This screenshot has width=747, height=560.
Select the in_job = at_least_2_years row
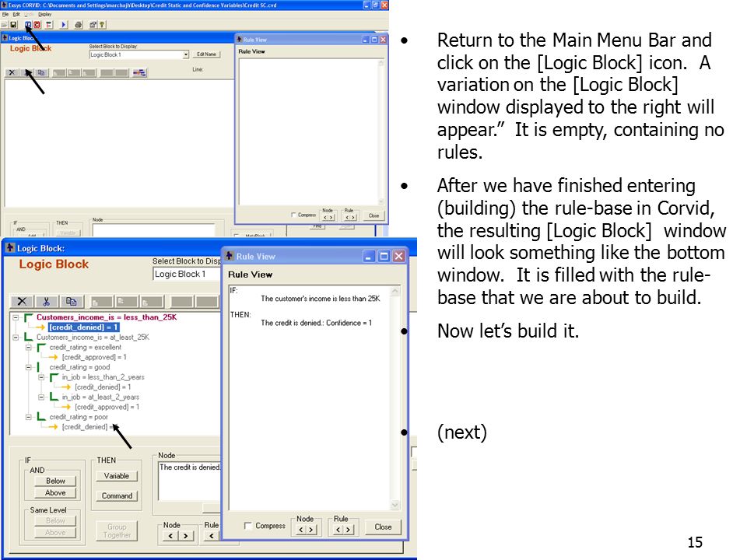tap(100, 397)
